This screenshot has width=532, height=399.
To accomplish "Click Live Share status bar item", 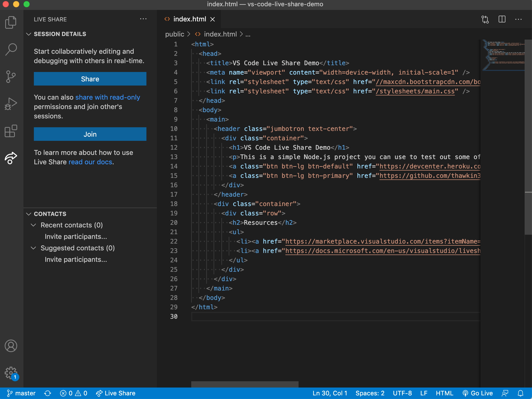I will tap(116, 393).
